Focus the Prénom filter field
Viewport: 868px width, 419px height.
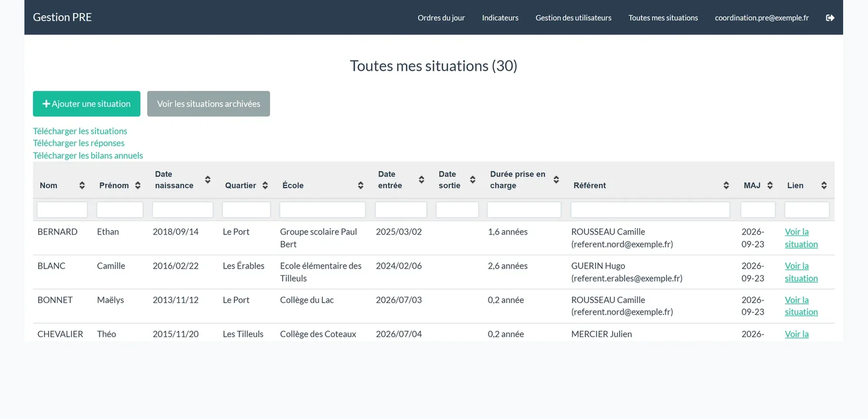click(x=120, y=210)
